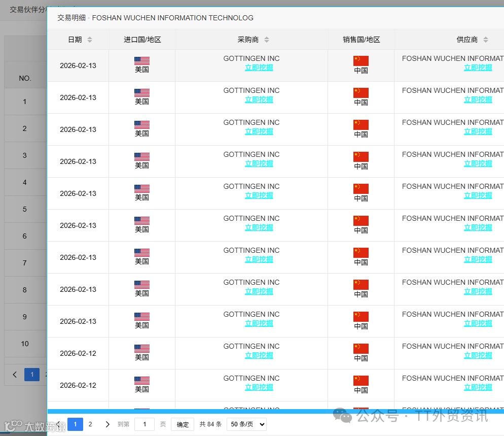Click 立即挖掘 under GOTTINGEN INC in first table row

click(259, 68)
